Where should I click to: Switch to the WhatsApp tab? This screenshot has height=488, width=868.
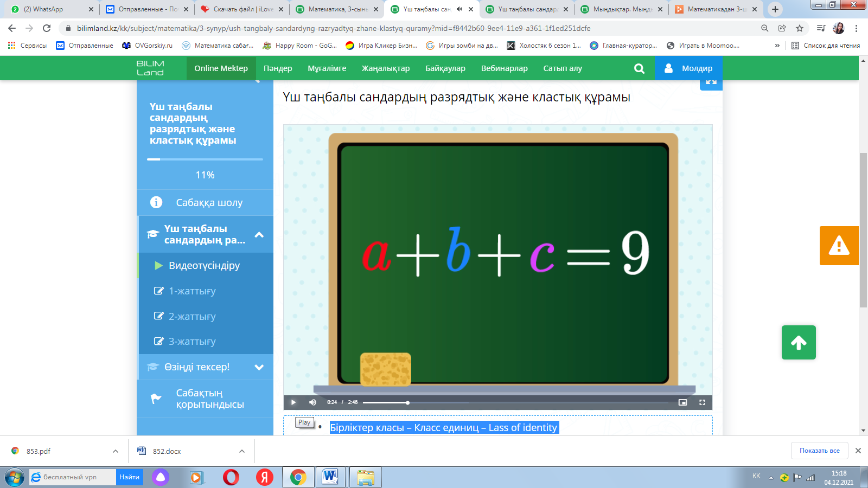52,9
